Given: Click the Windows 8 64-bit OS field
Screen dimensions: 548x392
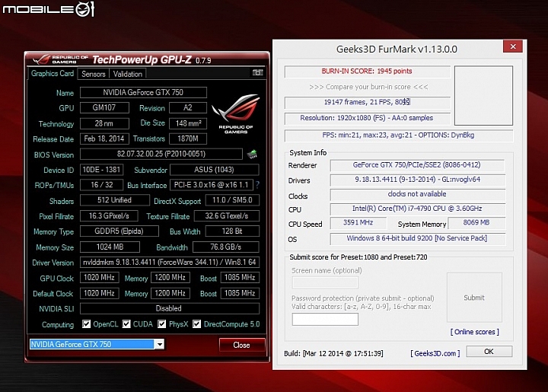Looking at the screenshot, I should tap(417, 238).
